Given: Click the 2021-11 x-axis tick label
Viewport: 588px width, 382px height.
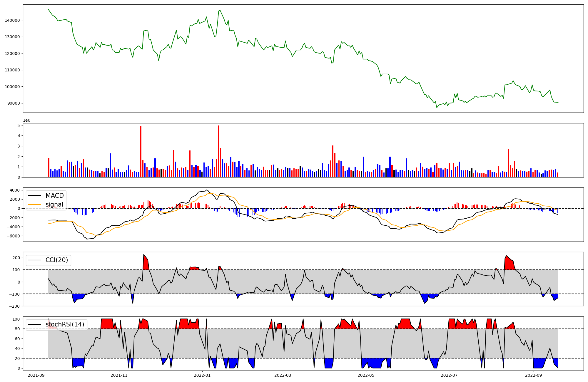Looking at the screenshot, I should [x=119, y=375].
